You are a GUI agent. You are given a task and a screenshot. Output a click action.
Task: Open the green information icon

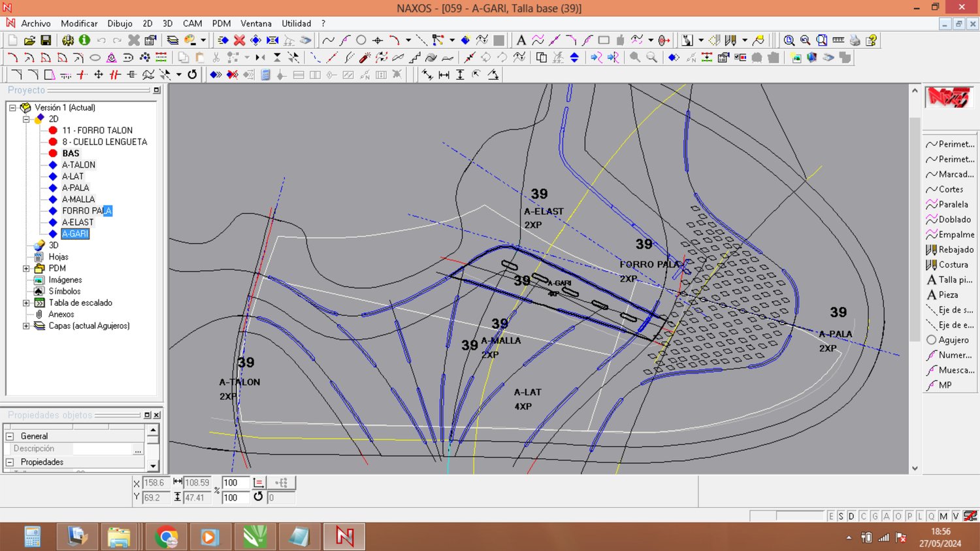(x=84, y=41)
